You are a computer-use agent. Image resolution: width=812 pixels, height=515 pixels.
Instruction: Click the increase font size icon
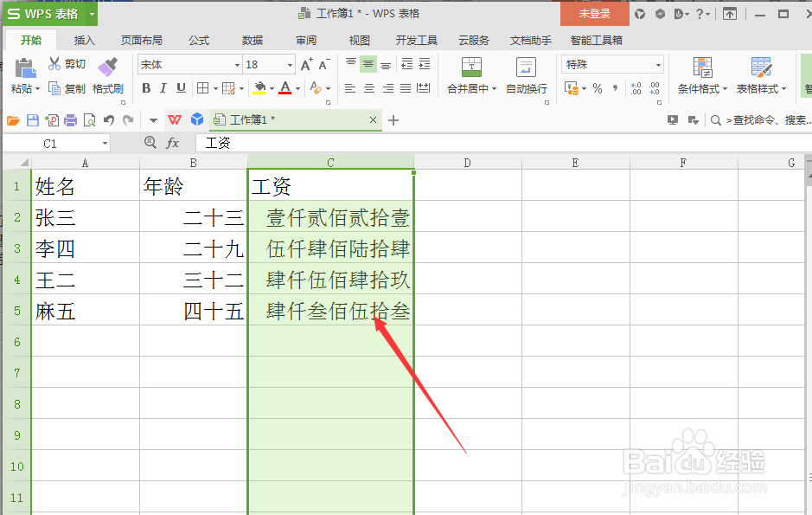pos(305,65)
